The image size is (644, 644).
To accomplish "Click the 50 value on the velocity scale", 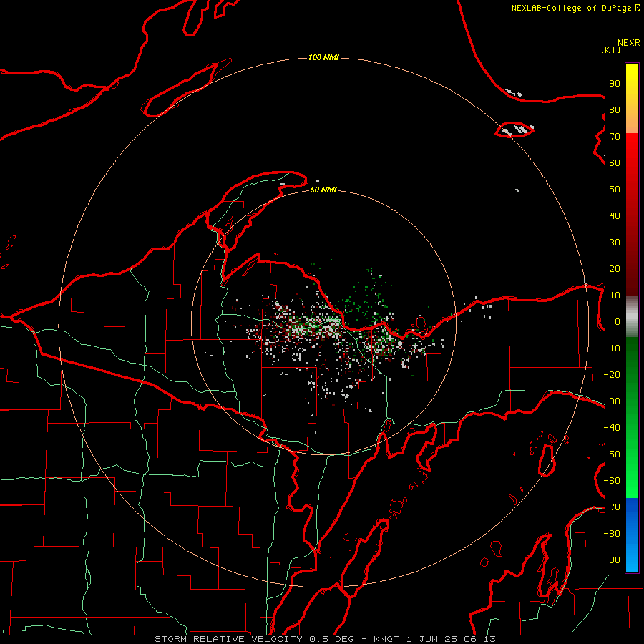I will [615, 190].
